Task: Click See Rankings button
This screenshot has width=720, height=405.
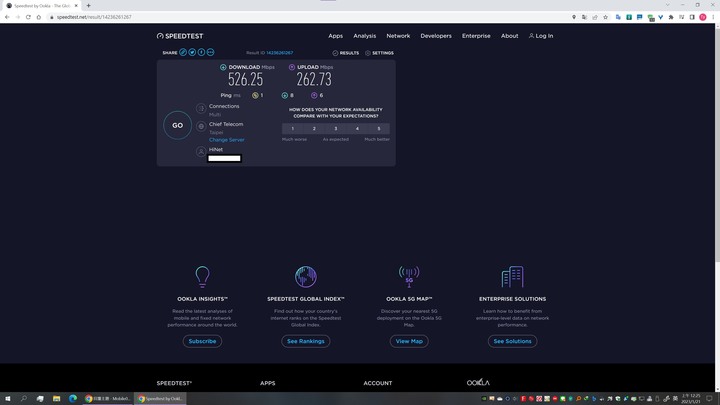Action: coord(306,341)
